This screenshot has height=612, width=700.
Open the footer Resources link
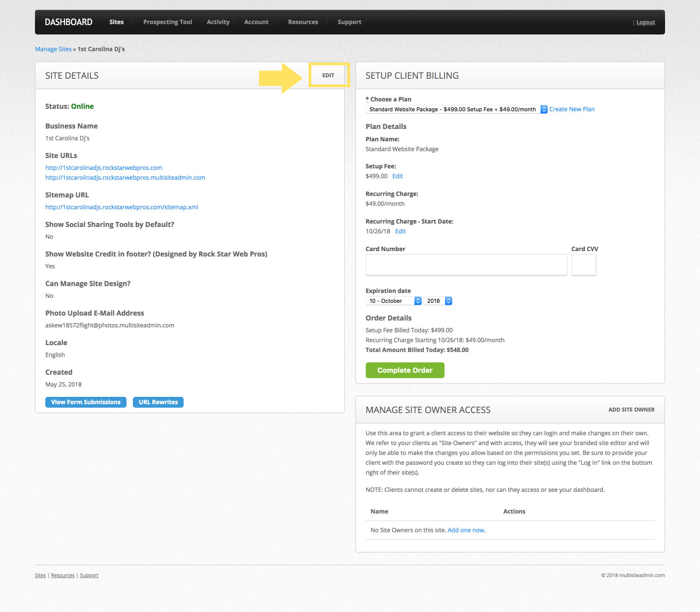63,576
